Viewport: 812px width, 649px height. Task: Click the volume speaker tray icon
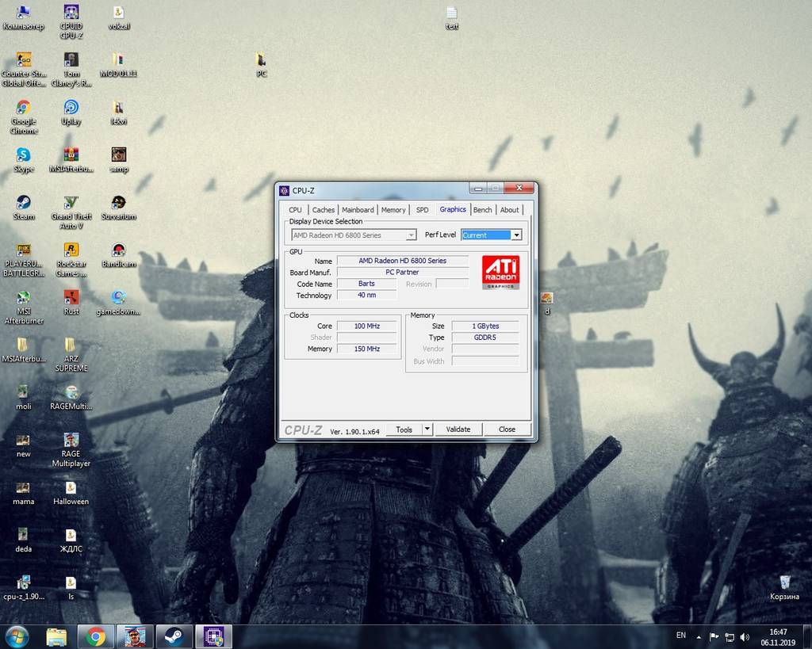tap(745, 636)
